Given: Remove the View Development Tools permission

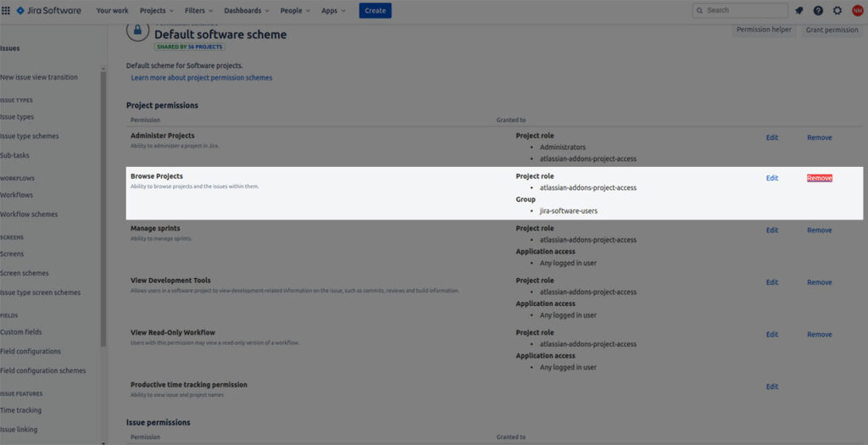Looking at the screenshot, I should 820,282.
